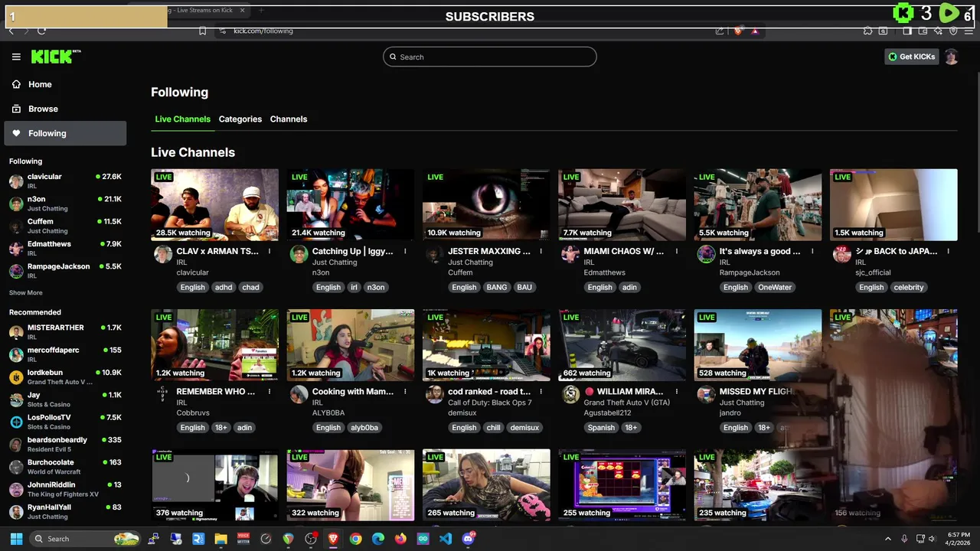Open options menu for Catching Up stream
Image resolution: width=980 pixels, height=551 pixels.
click(405, 251)
